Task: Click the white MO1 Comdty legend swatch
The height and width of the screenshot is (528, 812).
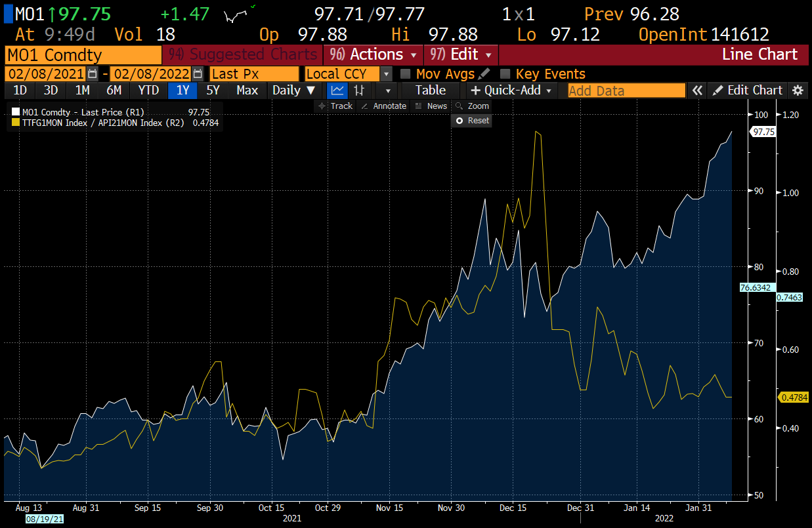Action: (x=16, y=112)
